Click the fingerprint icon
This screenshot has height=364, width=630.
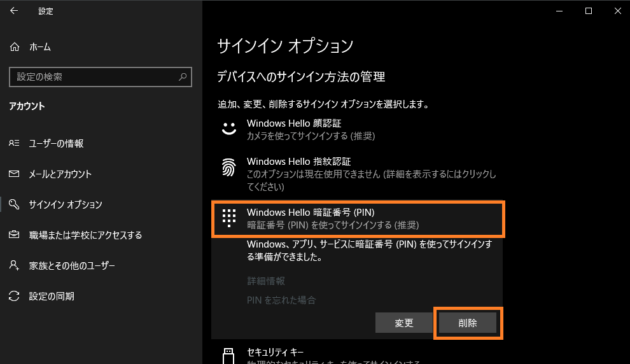pos(229,167)
